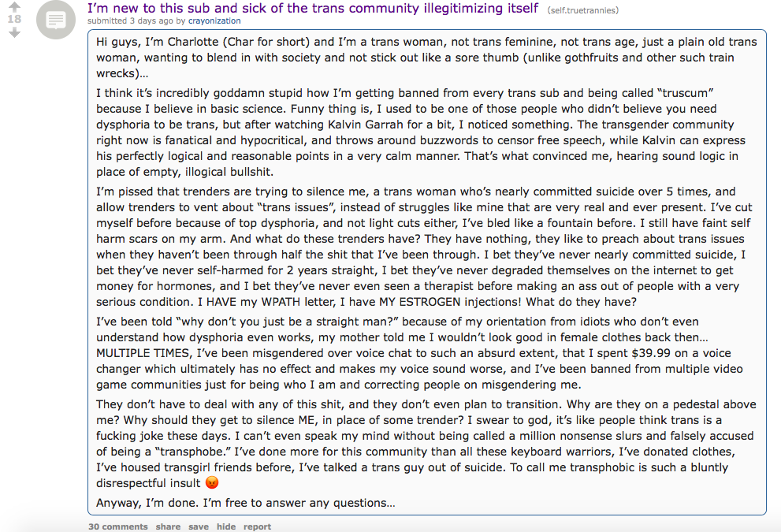
Task: Click the paragraph starting I'm pissed that trenders
Action: click(424, 247)
